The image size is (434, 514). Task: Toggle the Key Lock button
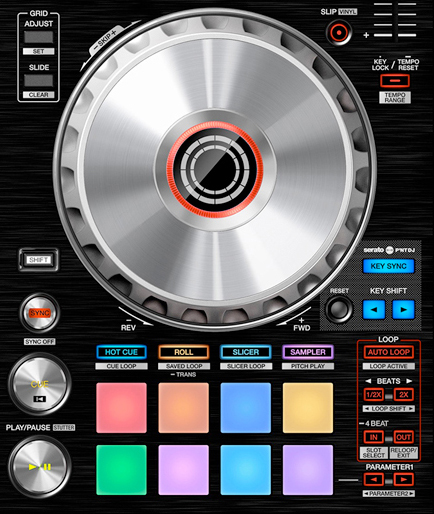tap(395, 81)
